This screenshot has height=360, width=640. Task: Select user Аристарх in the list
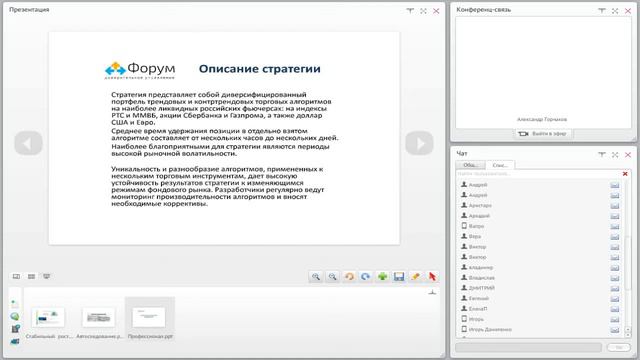point(480,206)
